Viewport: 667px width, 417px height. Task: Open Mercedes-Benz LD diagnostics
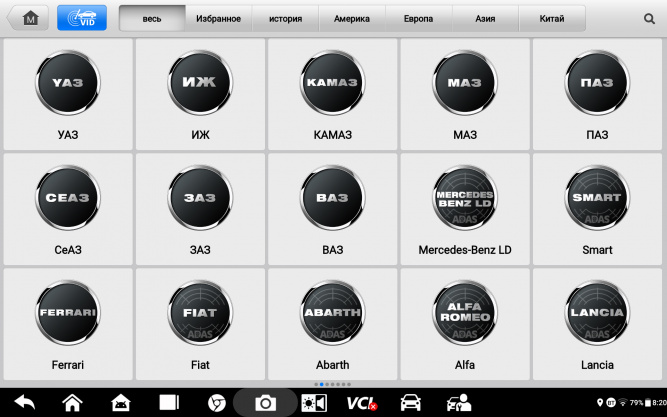tap(465, 209)
